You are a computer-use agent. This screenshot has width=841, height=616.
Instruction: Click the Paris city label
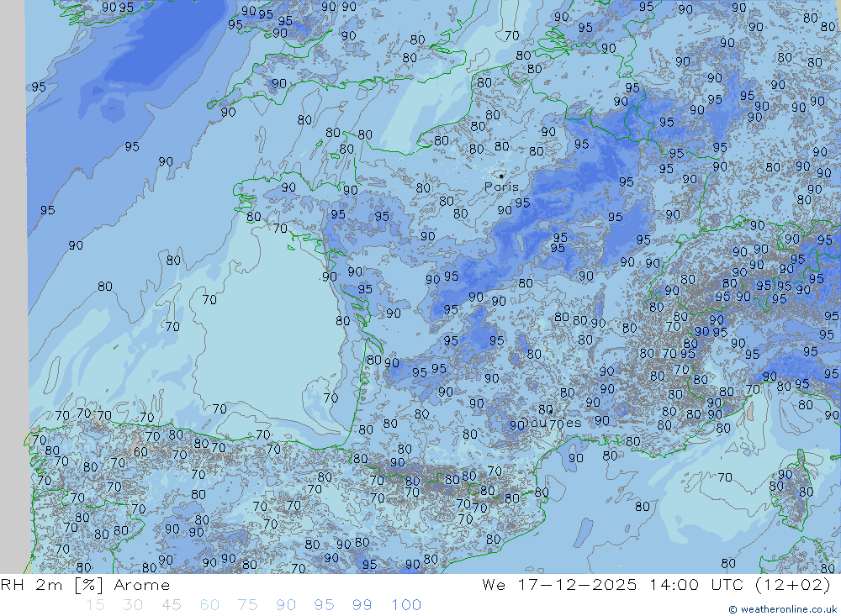[501, 187]
